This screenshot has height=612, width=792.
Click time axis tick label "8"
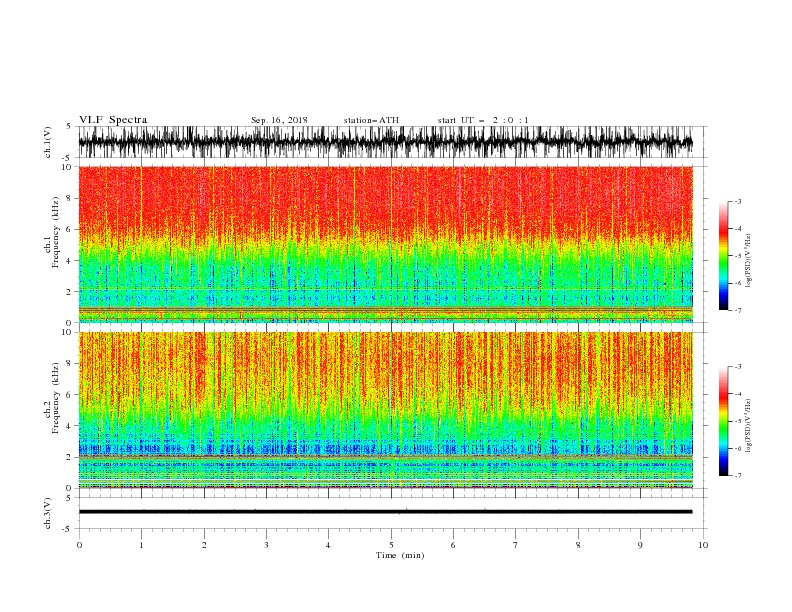578,545
